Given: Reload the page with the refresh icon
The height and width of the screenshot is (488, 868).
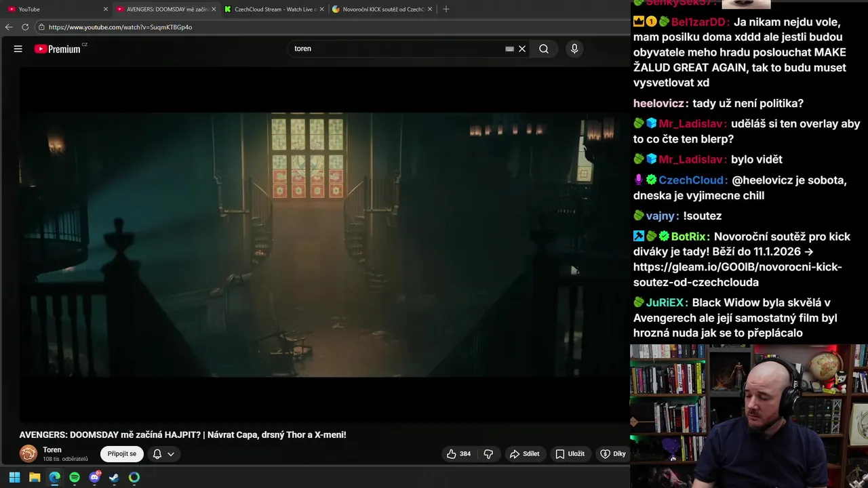Looking at the screenshot, I should tap(25, 27).
